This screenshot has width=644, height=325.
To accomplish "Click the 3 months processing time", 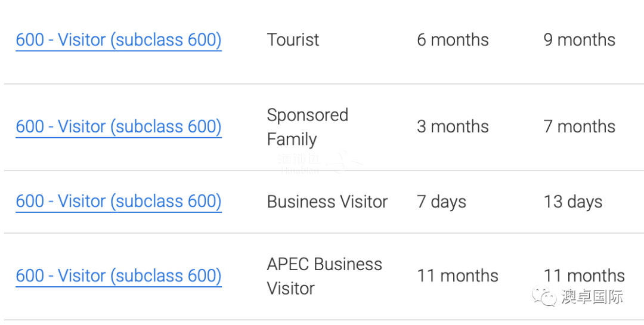I will point(453,127).
